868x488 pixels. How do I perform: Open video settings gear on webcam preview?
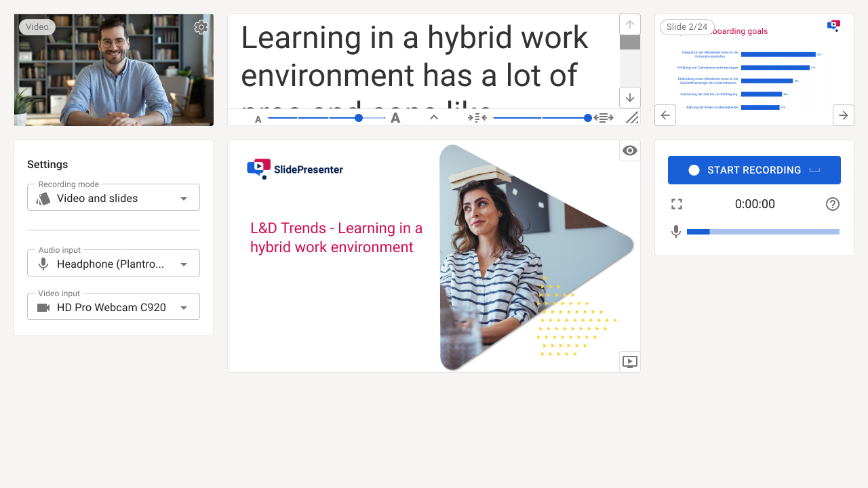(201, 27)
